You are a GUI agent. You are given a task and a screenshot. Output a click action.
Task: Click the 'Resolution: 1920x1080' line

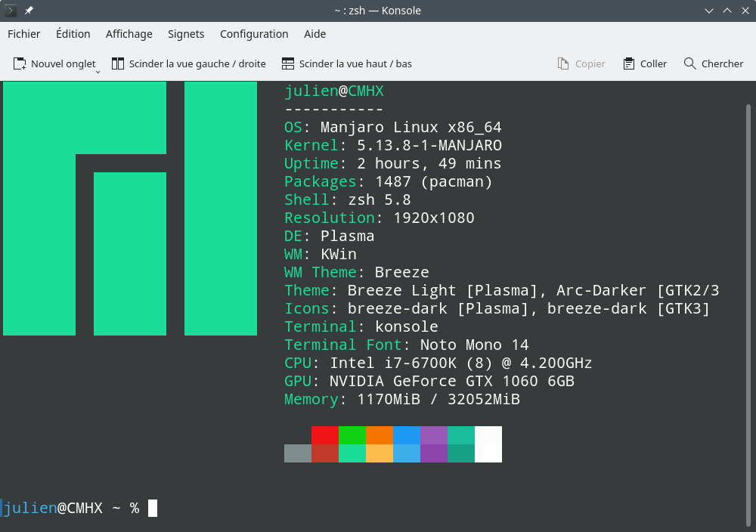coord(380,218)
